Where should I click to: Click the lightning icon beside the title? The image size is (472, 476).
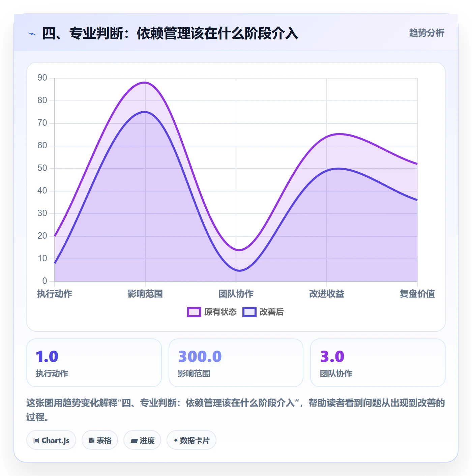[32, 34]
